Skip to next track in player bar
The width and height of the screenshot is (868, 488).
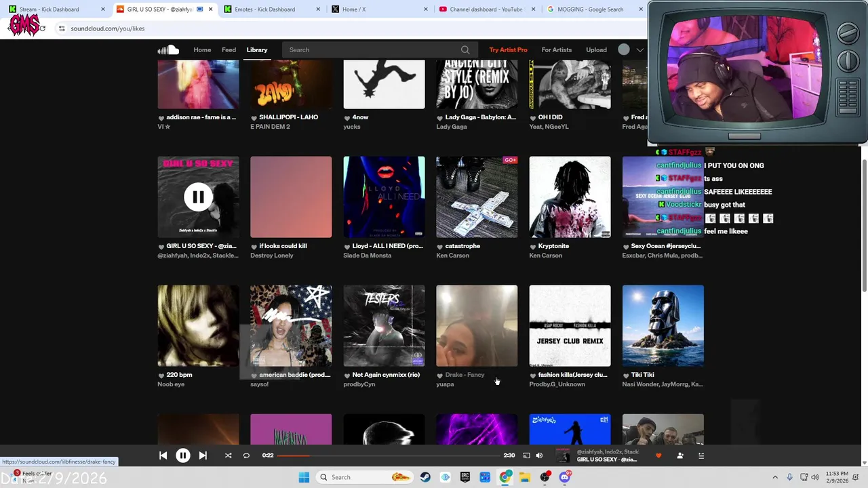point(203,455)
